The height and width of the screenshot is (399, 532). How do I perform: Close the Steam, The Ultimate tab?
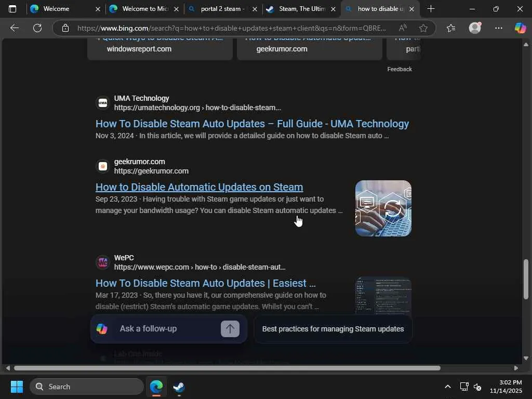[333, 9]
